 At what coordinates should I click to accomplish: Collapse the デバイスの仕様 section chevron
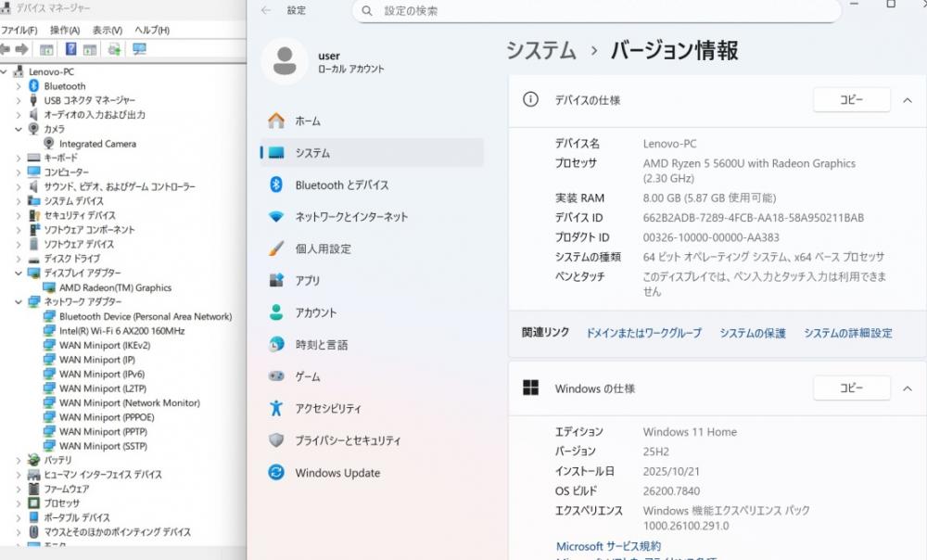(x=908, y=100)
